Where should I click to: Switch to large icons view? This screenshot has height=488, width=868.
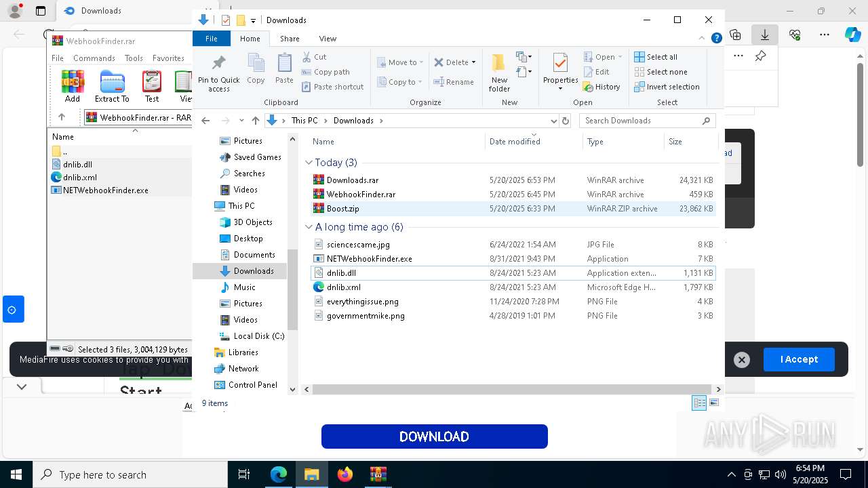point(714,403)
